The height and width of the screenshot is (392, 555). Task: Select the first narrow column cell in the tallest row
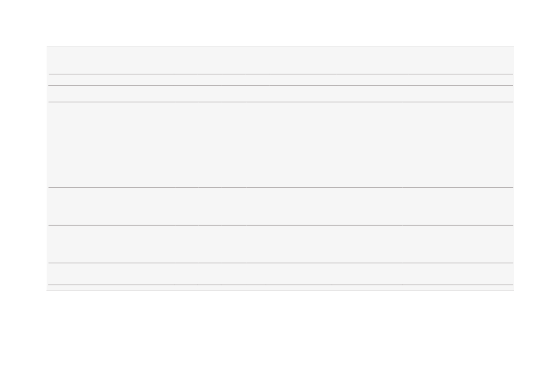point(186,145)
